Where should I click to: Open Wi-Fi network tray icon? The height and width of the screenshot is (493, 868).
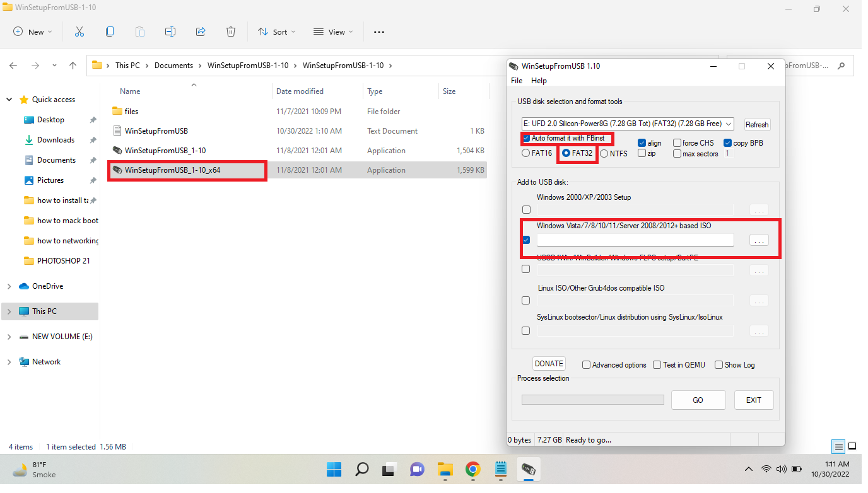766,469
